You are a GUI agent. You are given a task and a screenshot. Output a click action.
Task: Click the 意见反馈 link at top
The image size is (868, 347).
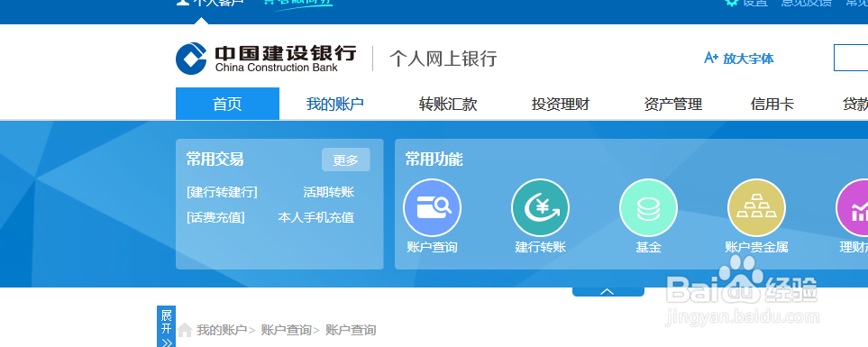point(806,2)
